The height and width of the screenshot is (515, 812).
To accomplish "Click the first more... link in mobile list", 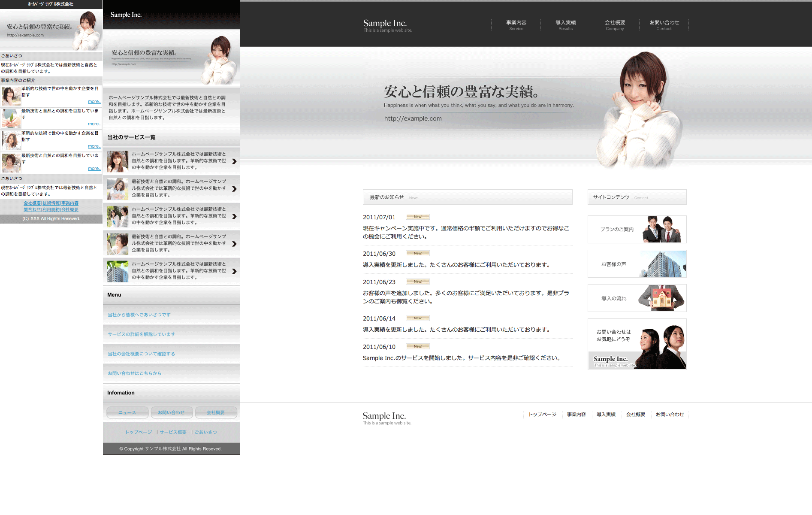I will [94, 102].
